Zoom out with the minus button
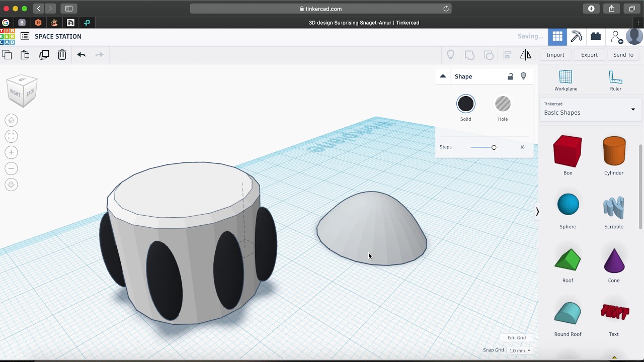 pos(11,168)
